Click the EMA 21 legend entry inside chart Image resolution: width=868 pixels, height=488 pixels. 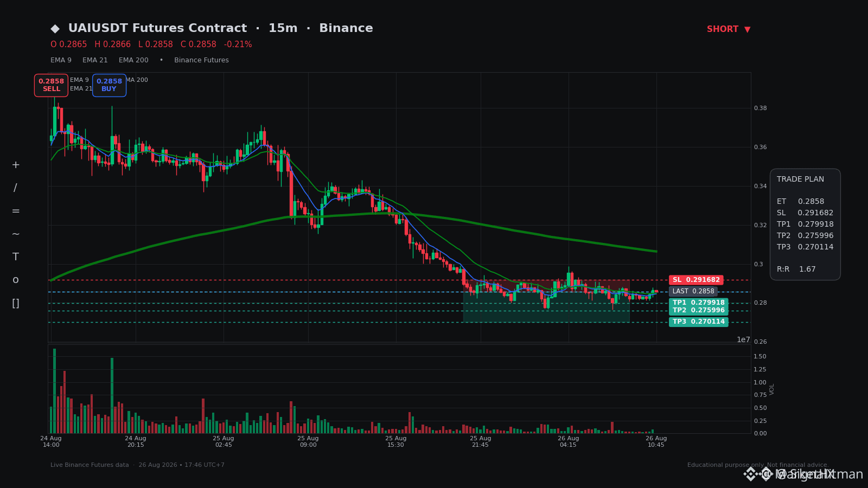pyautogui.click(x=81, y=88)
